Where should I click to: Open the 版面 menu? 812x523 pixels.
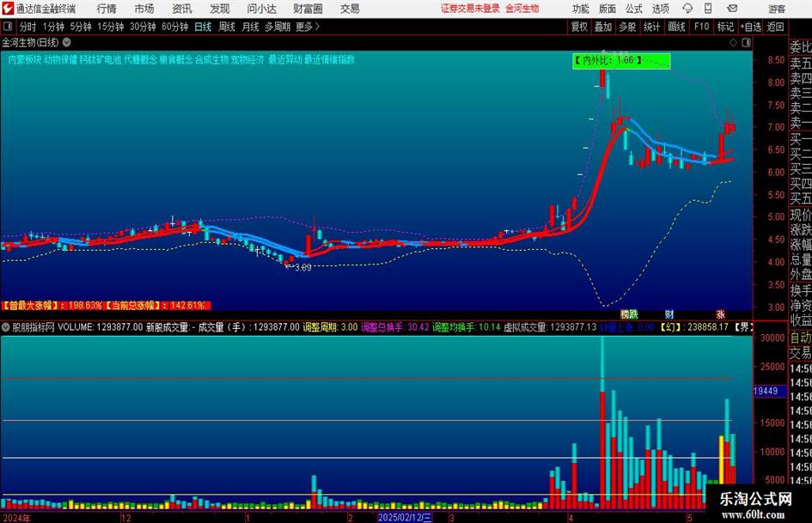click(607, 9)
